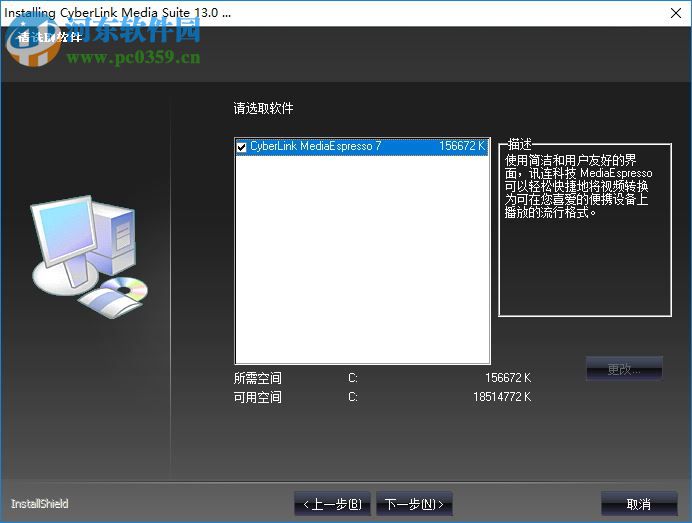Viewport: 692px width, 523px height.
Task: Close the installer window
Action: 676,13
